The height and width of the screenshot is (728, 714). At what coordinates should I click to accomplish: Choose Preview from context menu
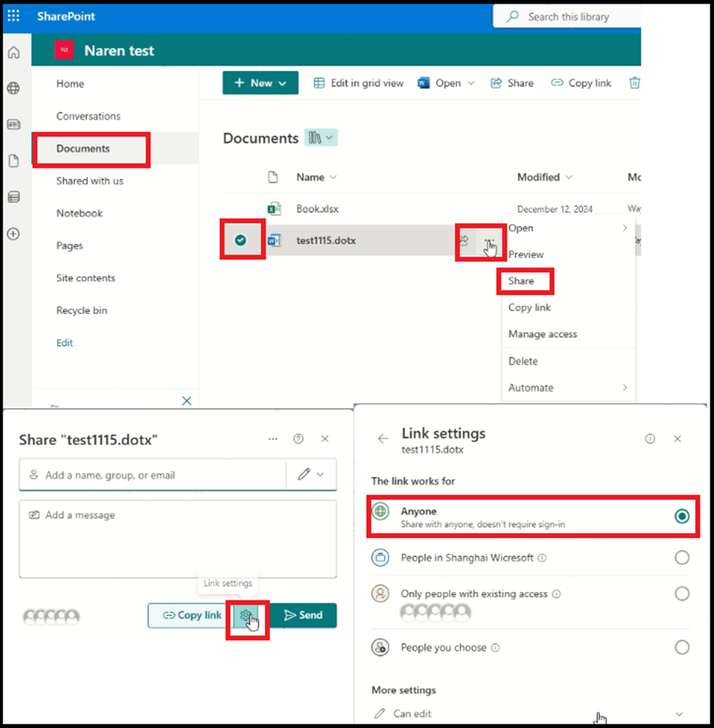pos(526,254)
